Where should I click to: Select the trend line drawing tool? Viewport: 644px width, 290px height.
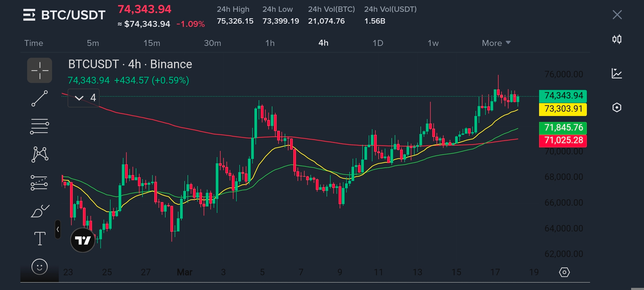39,99
